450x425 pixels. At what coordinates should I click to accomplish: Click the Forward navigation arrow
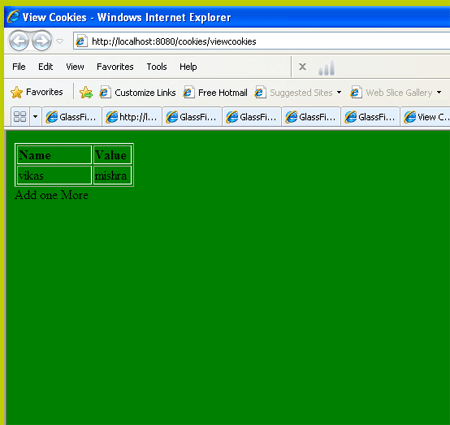pyautogui.click(x=42, y=41)
